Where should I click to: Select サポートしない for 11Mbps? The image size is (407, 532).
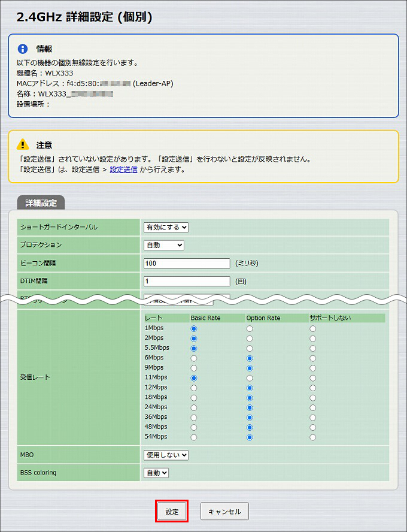click(313, 377)
